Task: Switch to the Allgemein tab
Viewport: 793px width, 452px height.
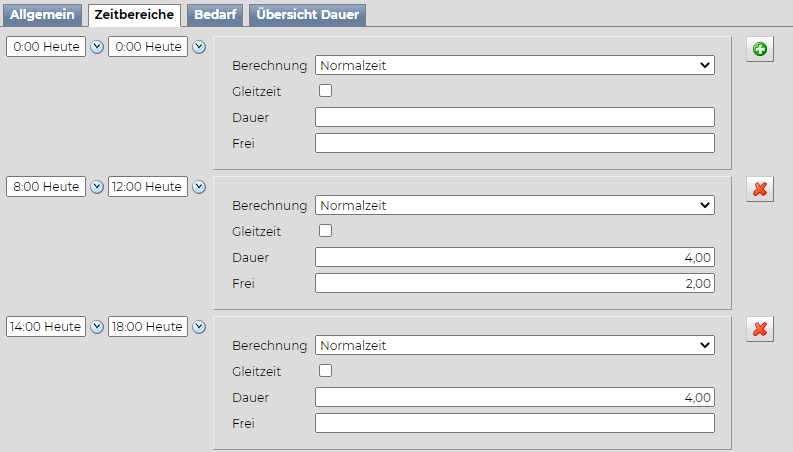Action: coord(42,15)
